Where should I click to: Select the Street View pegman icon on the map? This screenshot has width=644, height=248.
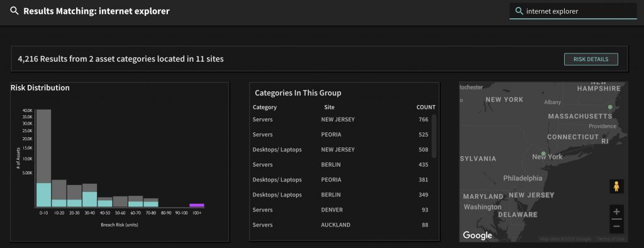coord(616,186)
